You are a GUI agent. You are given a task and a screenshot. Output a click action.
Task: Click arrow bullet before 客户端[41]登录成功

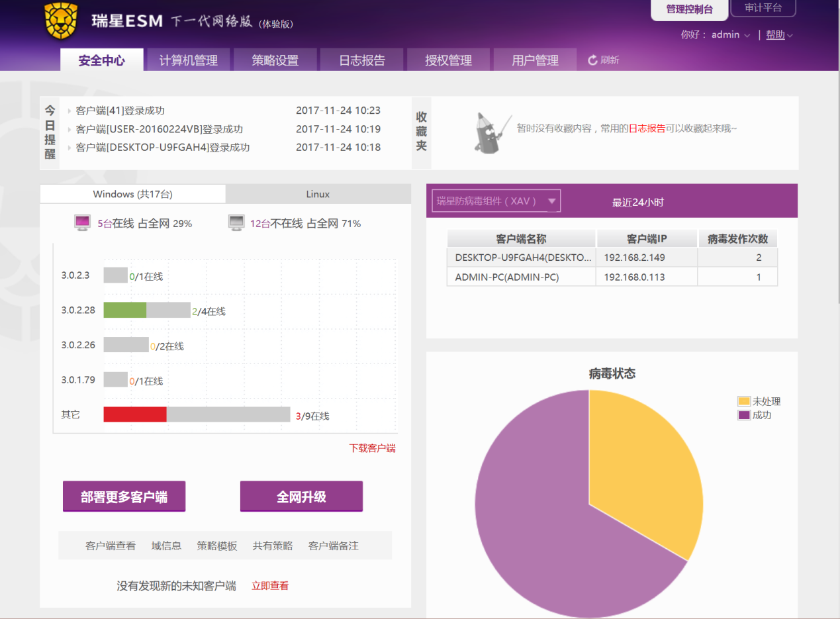(70, 111)
